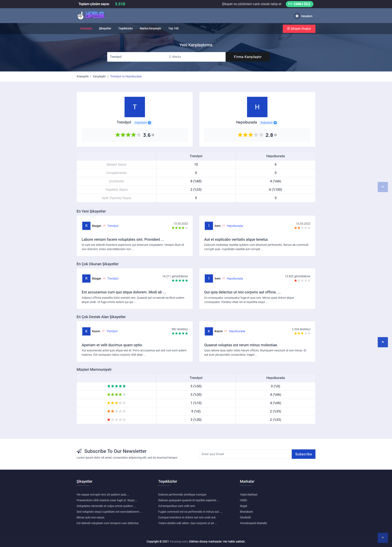Focus the 'Enter your Email' field
This screenshot has width=392, height=547.
click(x=245, y=454)
